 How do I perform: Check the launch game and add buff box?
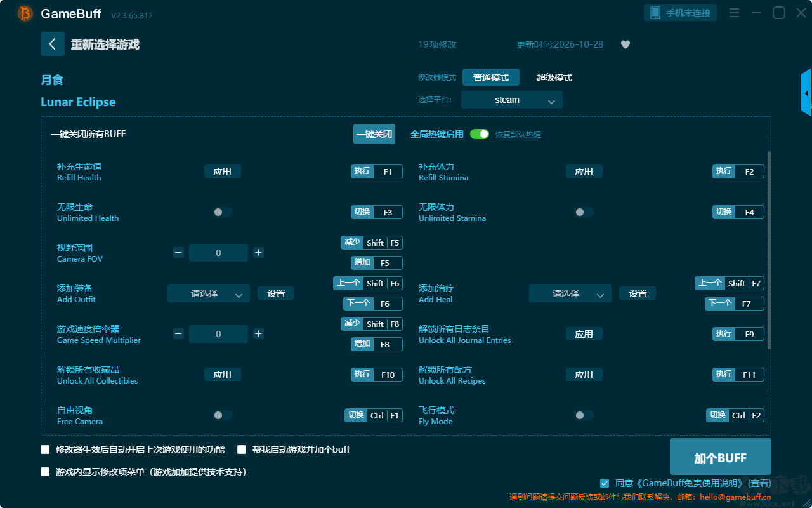click(242, 450)
